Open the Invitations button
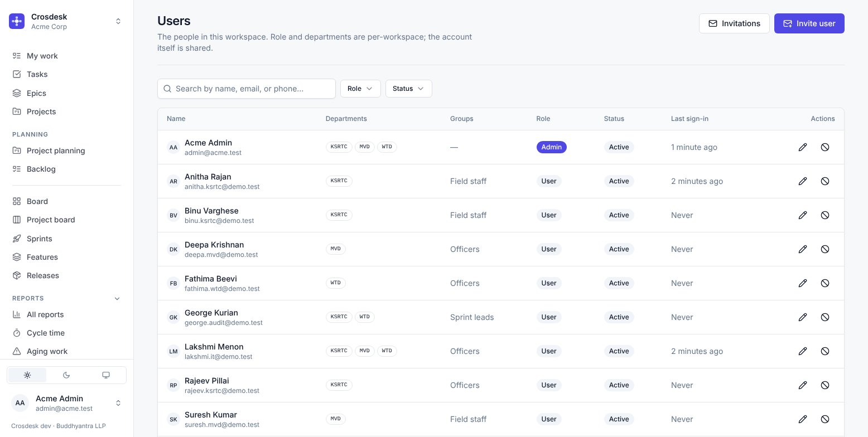Screen dimensions: 868x437 pos(734,23)
